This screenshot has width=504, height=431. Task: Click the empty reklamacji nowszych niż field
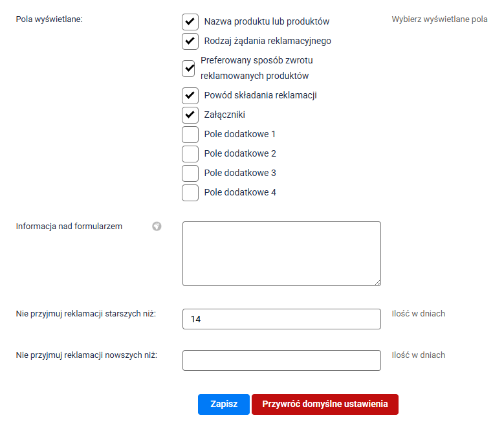point(281,360)
